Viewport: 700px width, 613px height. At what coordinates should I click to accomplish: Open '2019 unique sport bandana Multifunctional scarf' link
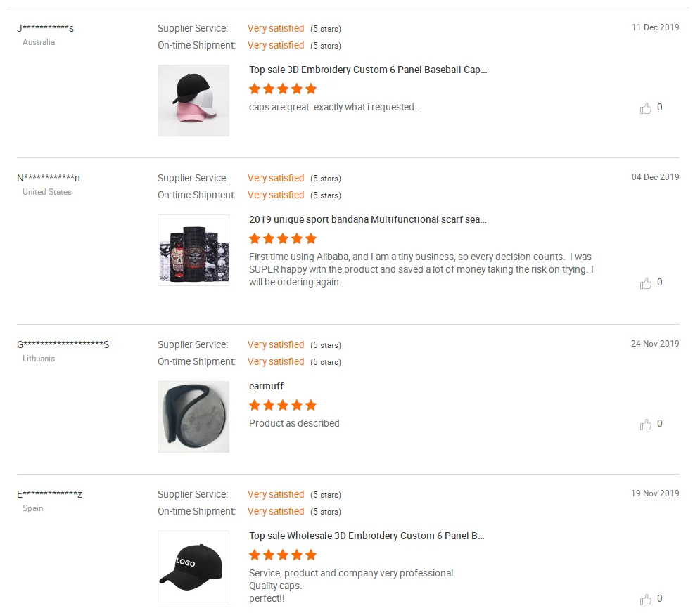pos(367,220)
